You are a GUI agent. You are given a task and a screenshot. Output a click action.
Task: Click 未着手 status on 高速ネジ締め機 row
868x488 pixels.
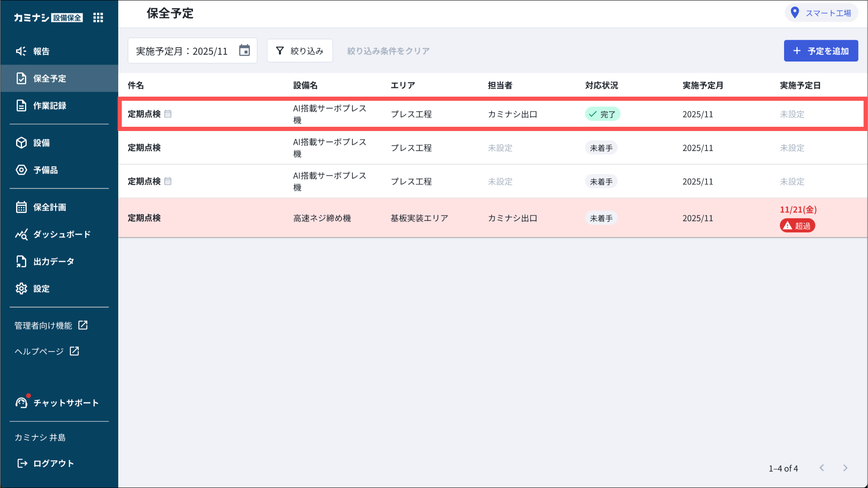coord(601,218)
